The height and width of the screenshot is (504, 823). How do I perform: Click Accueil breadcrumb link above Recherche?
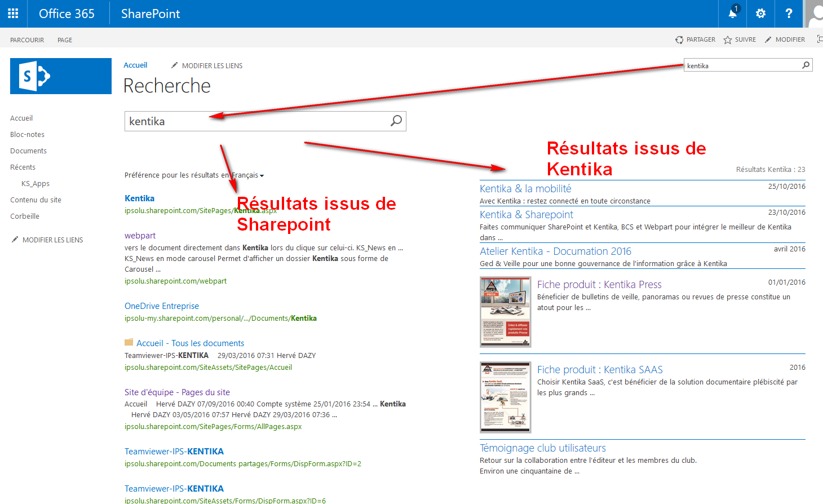pyautogui.click(x=135, y=65)
